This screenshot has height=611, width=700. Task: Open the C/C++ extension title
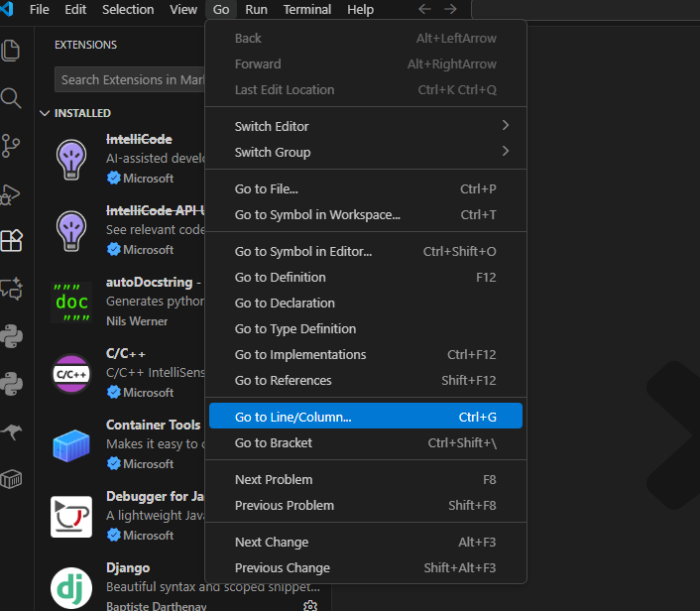point(126,354)
